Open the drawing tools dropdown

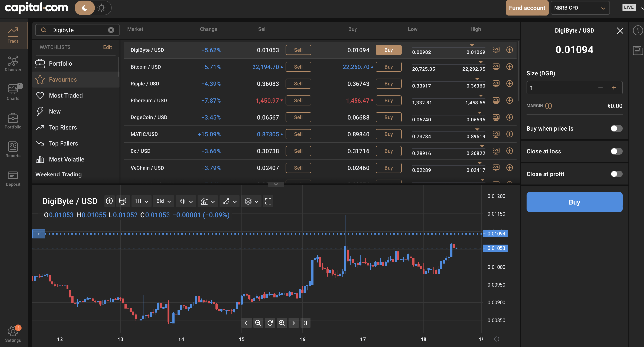[x=230, y=201]
